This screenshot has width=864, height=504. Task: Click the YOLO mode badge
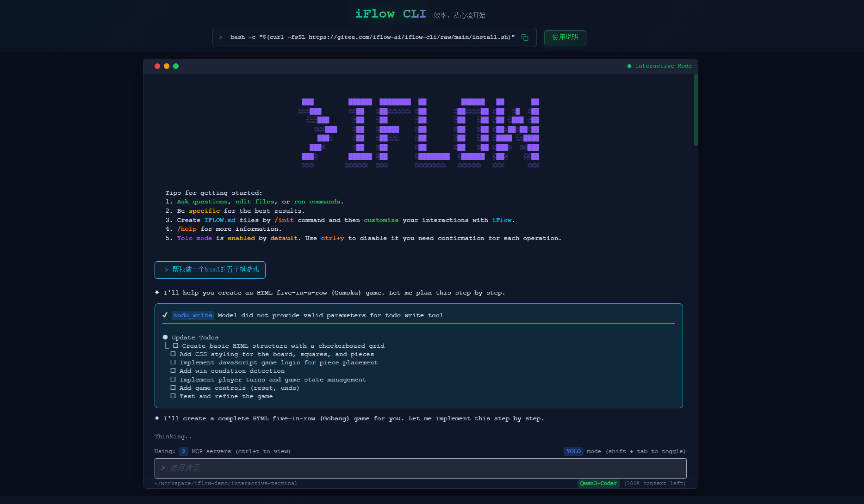click(573, 451)
